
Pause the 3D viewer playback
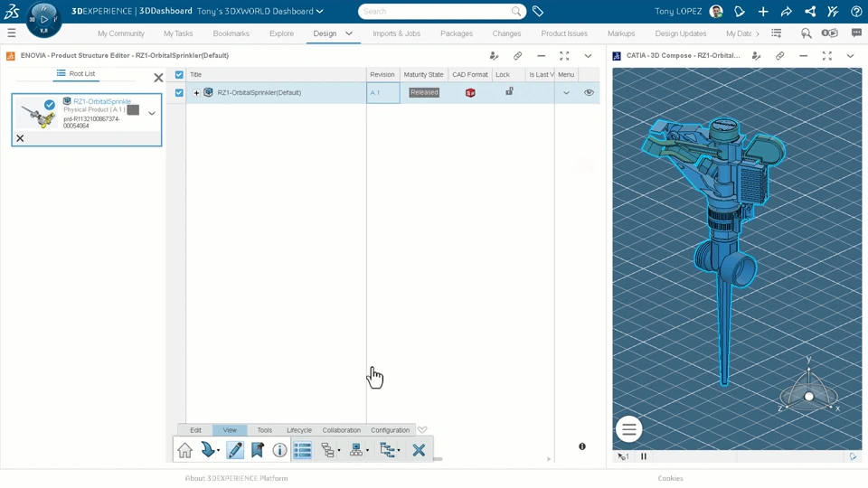click(x=643, y=456)
